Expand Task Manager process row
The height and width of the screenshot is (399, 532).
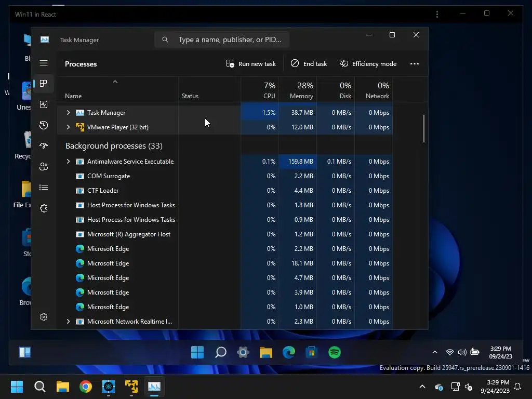click(68, 113)
